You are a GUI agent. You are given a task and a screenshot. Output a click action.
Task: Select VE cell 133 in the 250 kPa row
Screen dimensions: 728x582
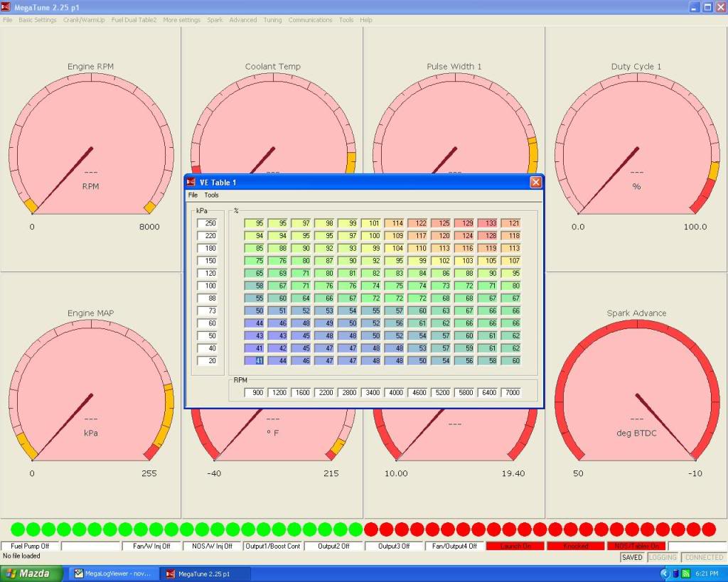488,223
